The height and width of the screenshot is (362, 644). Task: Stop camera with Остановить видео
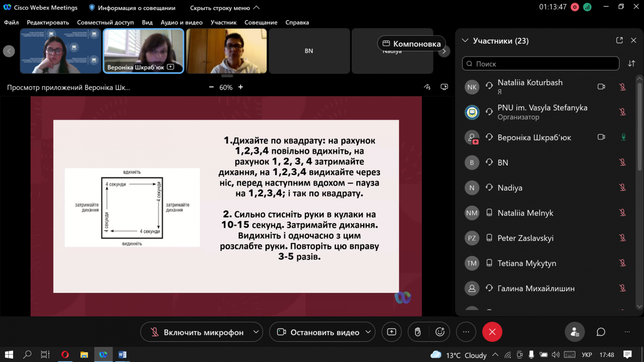coord(318,332)
